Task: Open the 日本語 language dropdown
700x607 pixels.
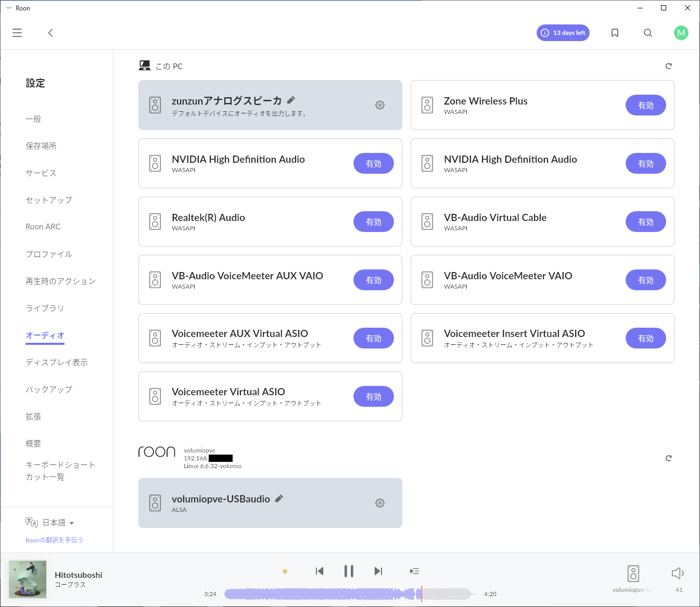Action: (58, 523)
